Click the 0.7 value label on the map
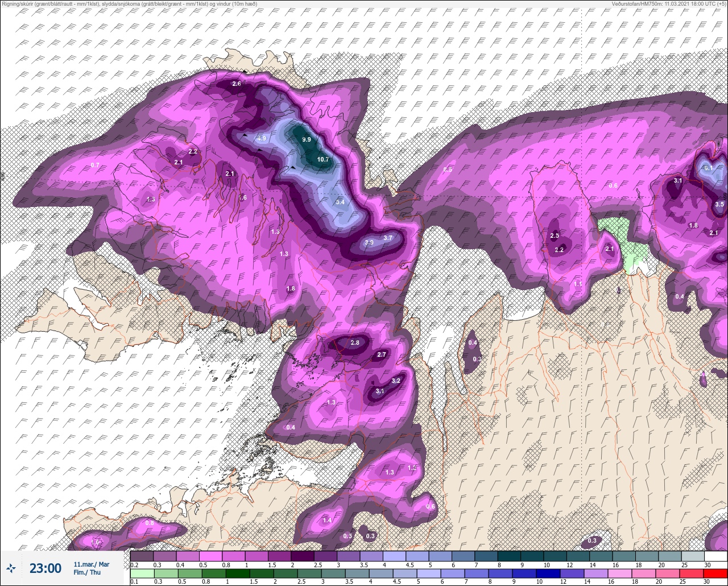728x586 pixels. tap(95, 165)
